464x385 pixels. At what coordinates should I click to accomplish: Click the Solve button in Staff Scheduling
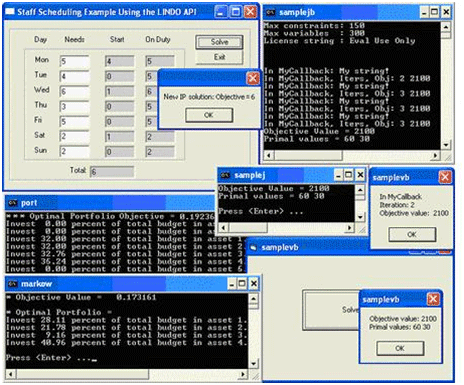click(x=219, y=42)
